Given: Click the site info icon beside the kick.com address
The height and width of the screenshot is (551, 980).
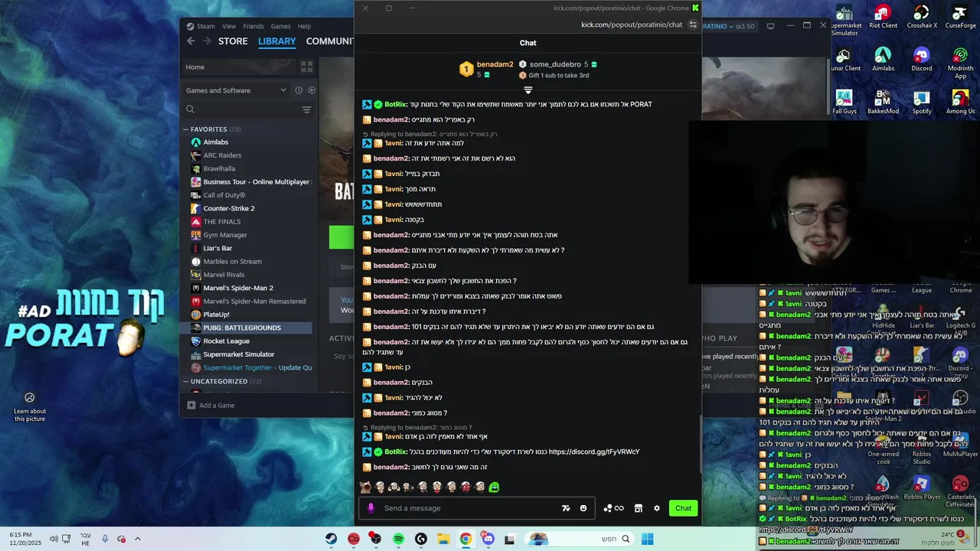Looking at the screenshot, I should [x=693, y=24].
